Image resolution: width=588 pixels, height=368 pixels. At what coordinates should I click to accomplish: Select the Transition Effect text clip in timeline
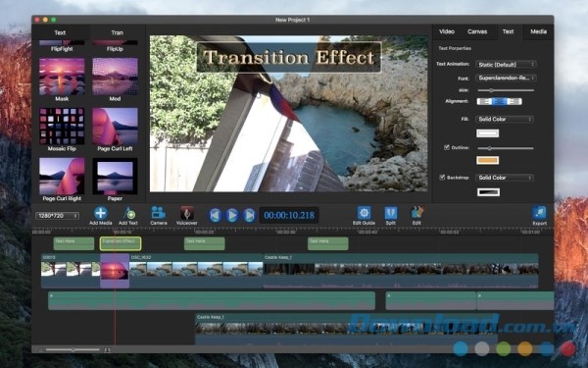[x=121, y=243]
